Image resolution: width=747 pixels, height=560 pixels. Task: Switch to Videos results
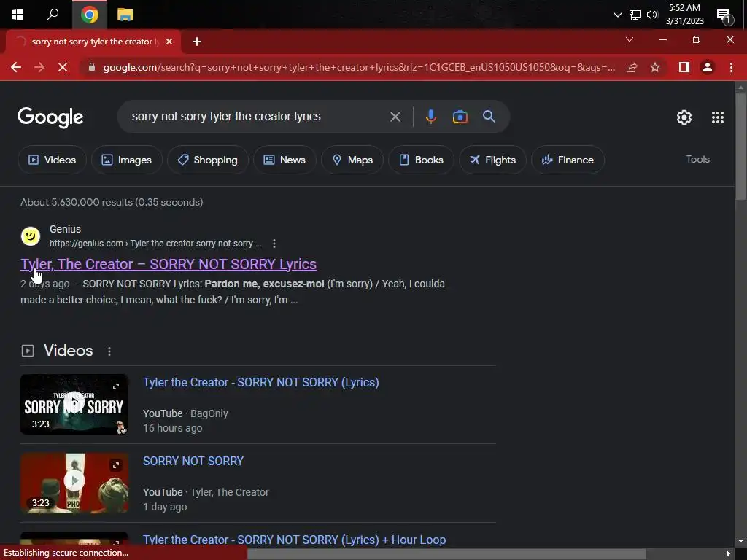(x=52, y=160)
